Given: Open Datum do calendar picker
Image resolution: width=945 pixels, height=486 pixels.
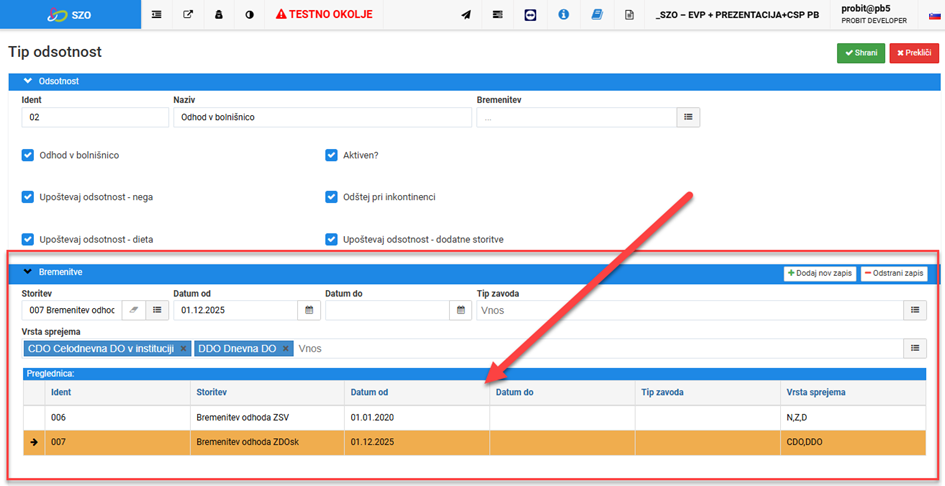Looking at the screenshot, I should coord(461,310).
